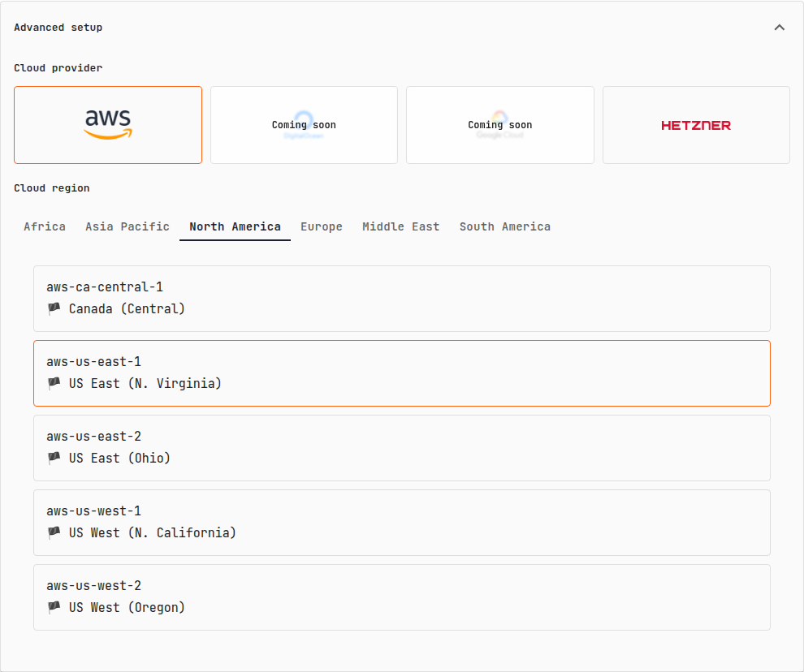Click the flag icon beside US East (Ohio)
Image resolution: width=804 pixels, height=672 pixels.
tap(54, 459)
